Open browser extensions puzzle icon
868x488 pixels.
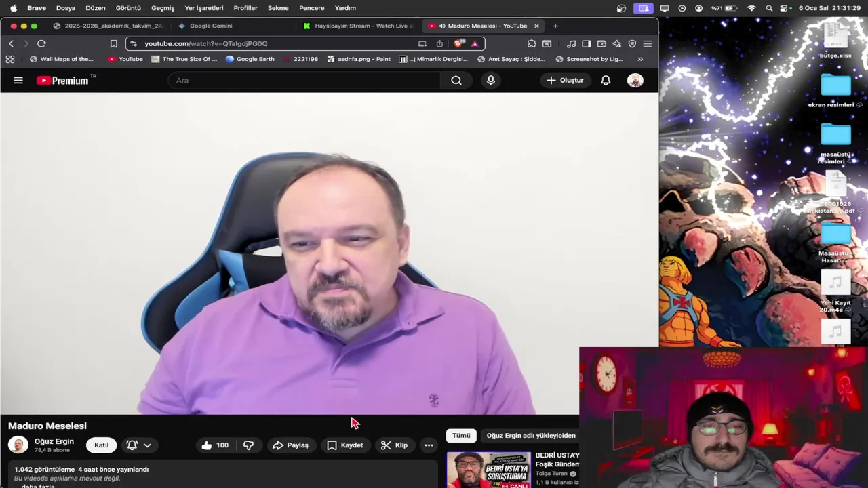(532, 43)
